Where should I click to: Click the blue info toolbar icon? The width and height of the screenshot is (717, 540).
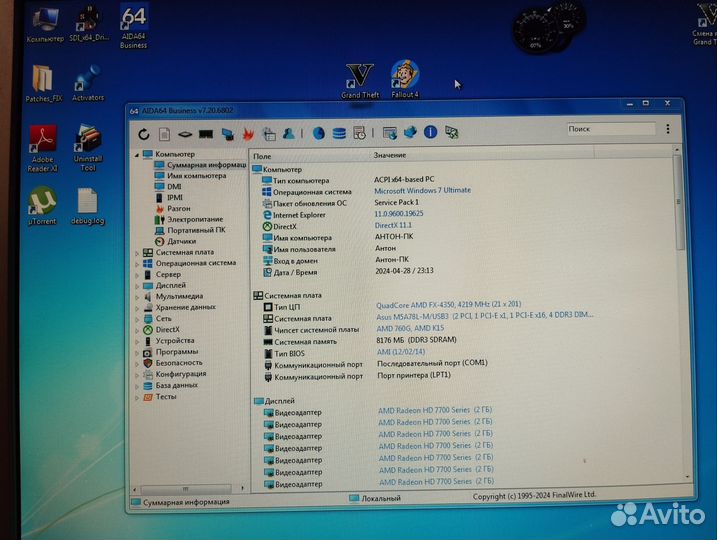[x=430, y=132]
